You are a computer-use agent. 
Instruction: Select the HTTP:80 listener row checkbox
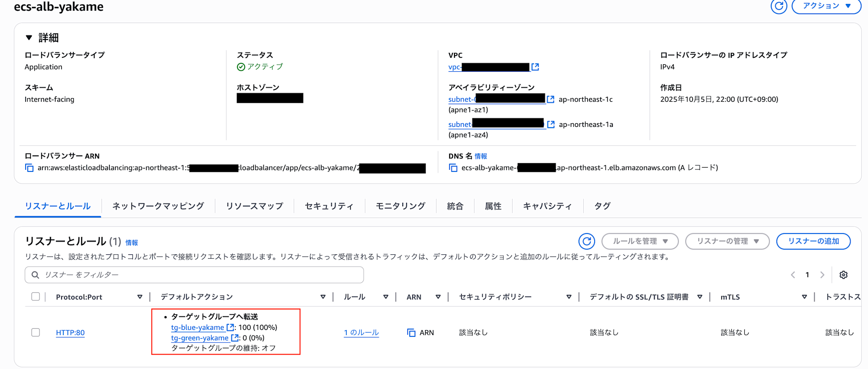click(36, 333)
